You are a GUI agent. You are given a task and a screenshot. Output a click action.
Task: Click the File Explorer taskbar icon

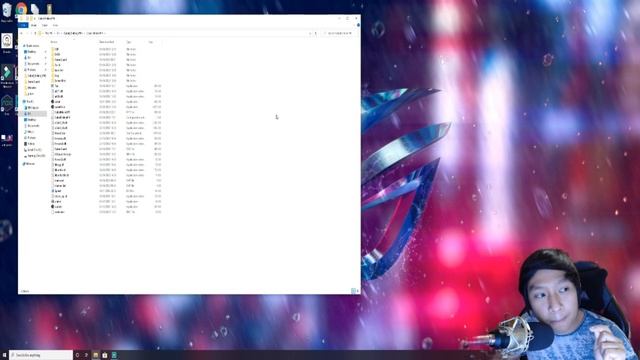(96, 355)
